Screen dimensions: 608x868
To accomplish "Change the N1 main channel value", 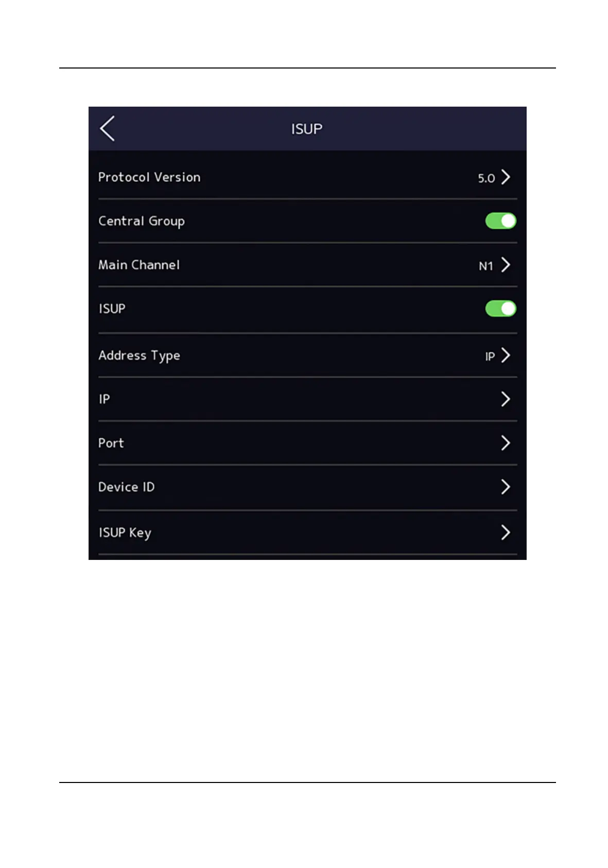I will tap(486, 266).
